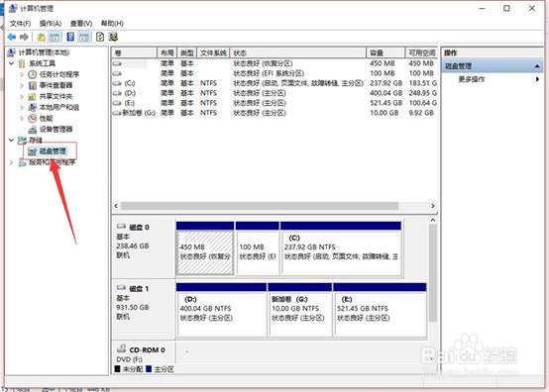Screen dimensions: 549x392
Task: Click the Refresh toolbar icon
Action: click(x=100, y=37)
